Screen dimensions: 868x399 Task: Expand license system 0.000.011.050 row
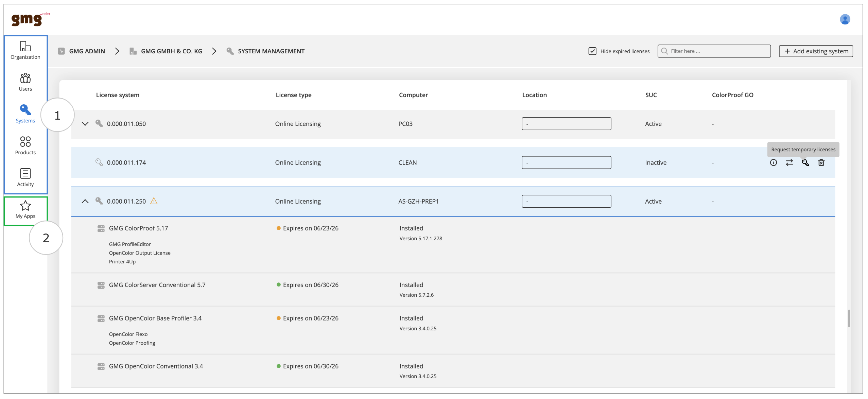click(85, 124)
